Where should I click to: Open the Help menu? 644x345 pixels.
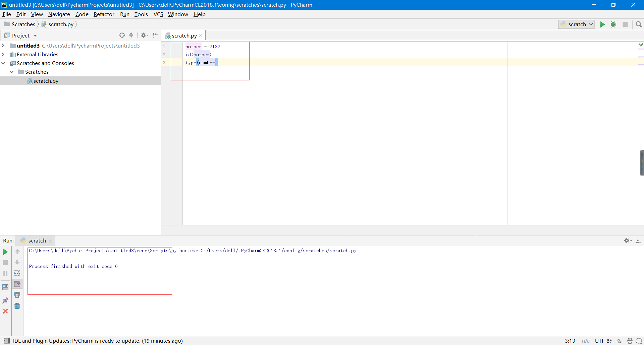click(200, 14)
